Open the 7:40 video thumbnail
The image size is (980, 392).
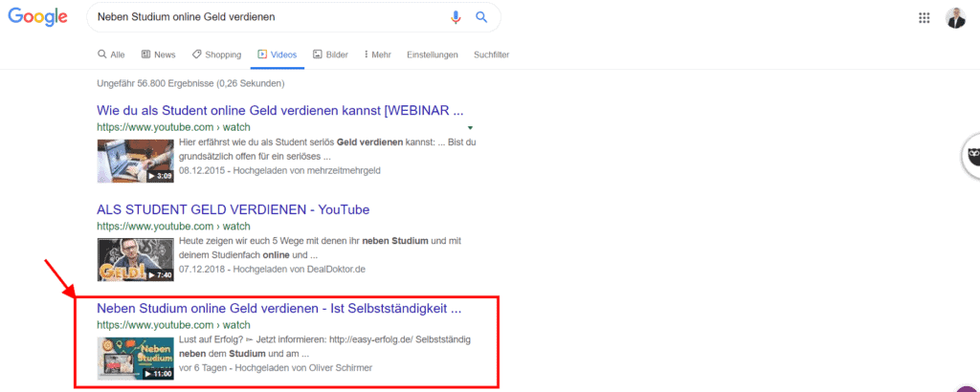[x=136, y=259]
